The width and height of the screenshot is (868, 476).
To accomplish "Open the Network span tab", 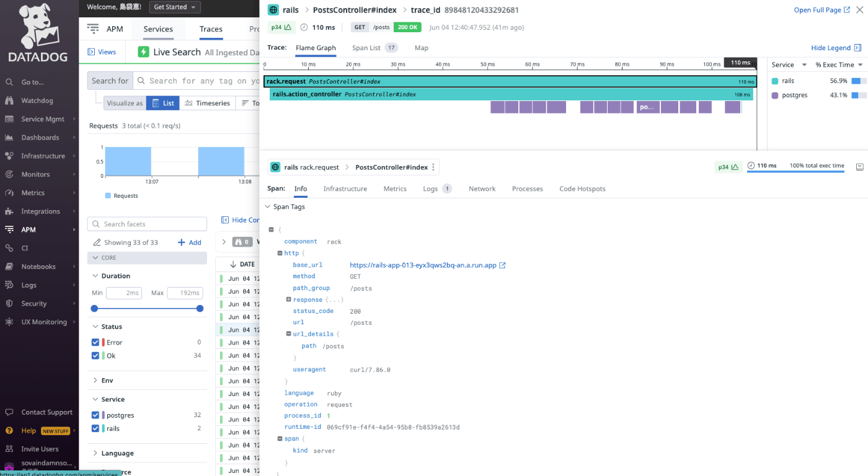I will (x=482, y=189).
